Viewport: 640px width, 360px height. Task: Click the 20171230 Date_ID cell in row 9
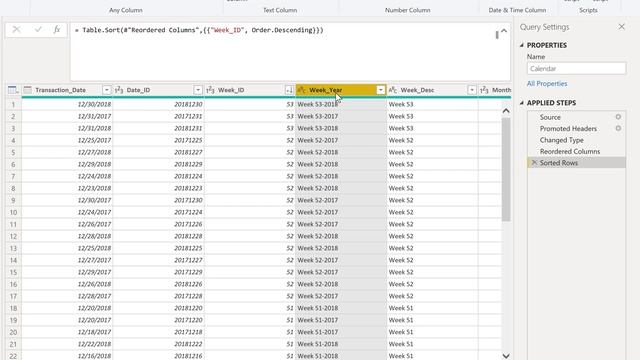[159, 200]
